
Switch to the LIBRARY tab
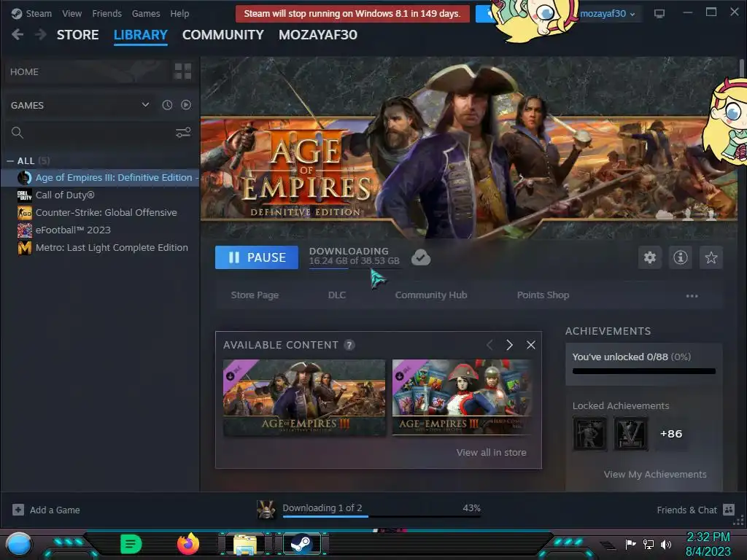pyautogui.click(x=141, y=35)
